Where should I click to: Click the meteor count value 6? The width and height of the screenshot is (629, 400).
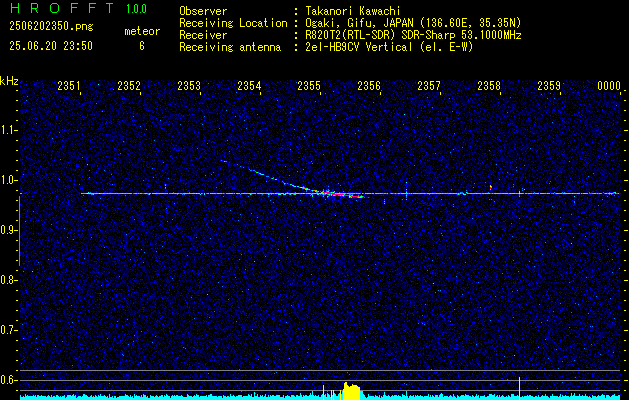(x=142, y=46)
